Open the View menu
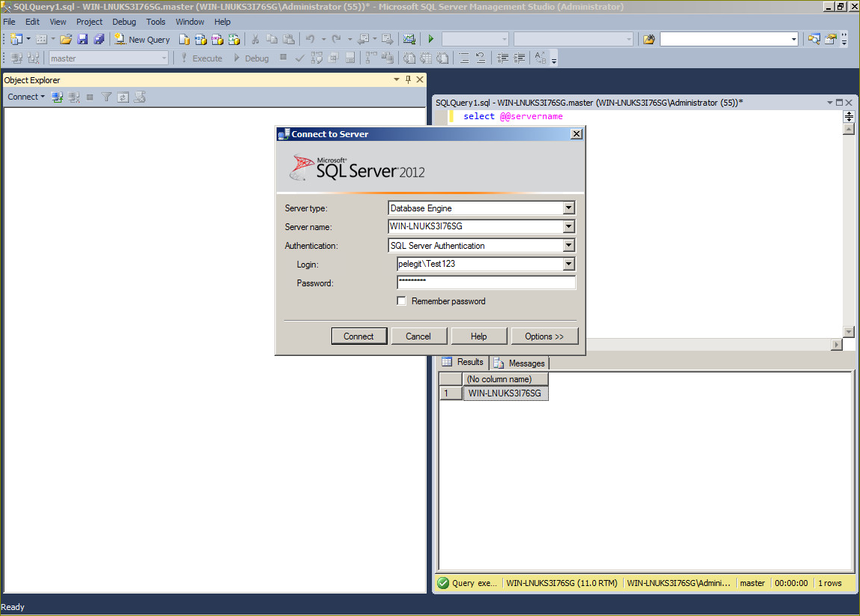 point(58,22)
